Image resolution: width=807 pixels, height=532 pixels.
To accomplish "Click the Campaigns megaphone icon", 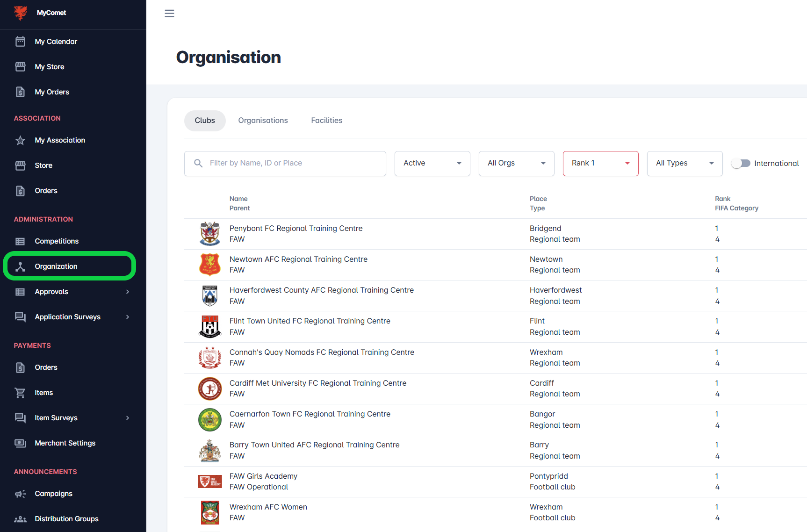I will tap(21, 493).
